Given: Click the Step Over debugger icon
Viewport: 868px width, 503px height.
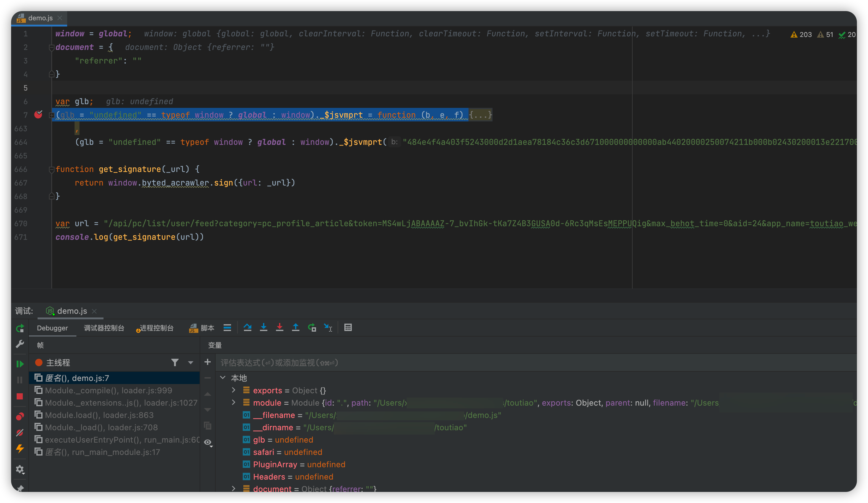Looking at the screenshot, I should point(247,328).
